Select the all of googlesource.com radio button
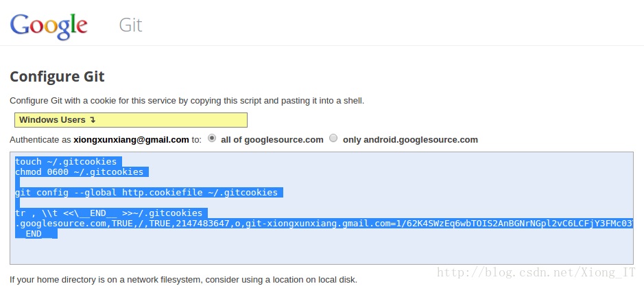Image resolution: width=644 pixels, height=286 pixels. pos(212,139)
